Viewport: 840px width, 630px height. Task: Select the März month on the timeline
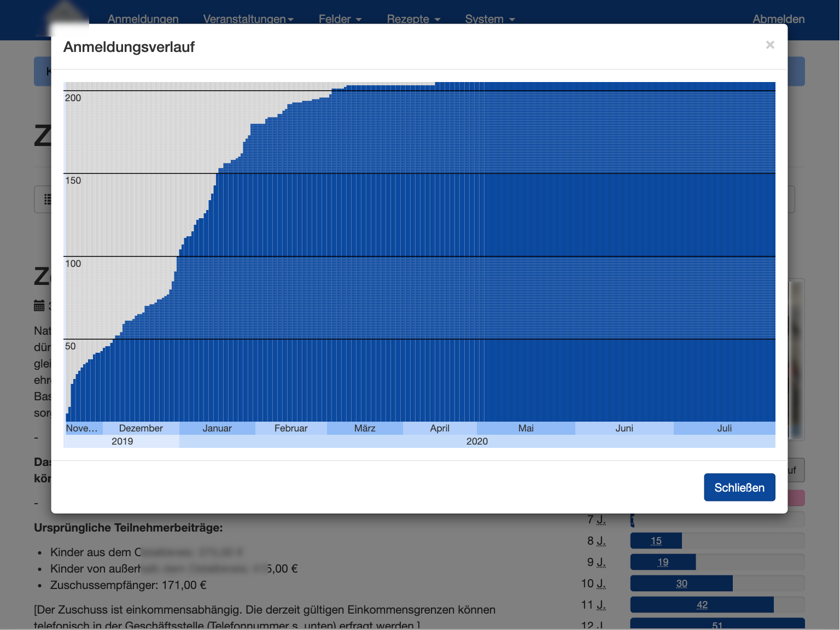pos(365,428)
